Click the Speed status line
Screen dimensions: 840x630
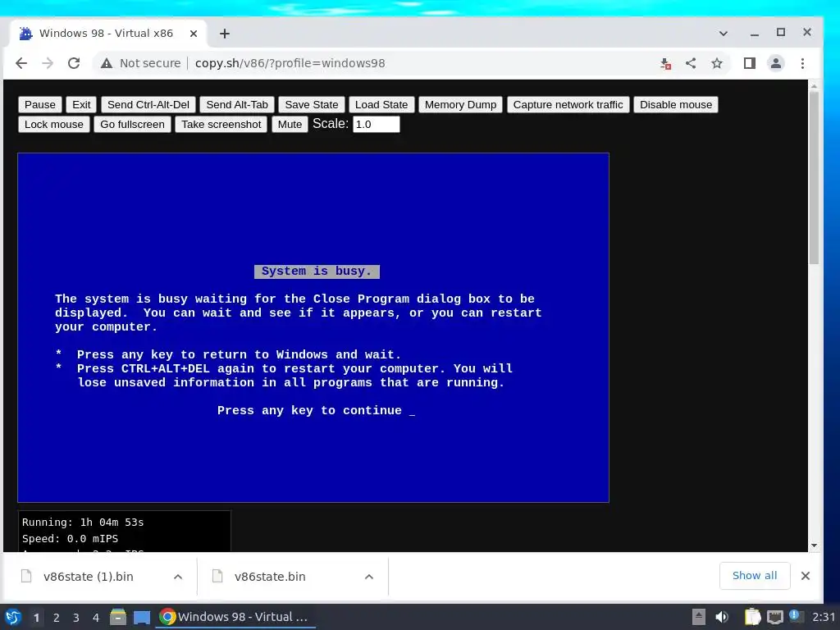pyautogui.click(x=71, y=538)
